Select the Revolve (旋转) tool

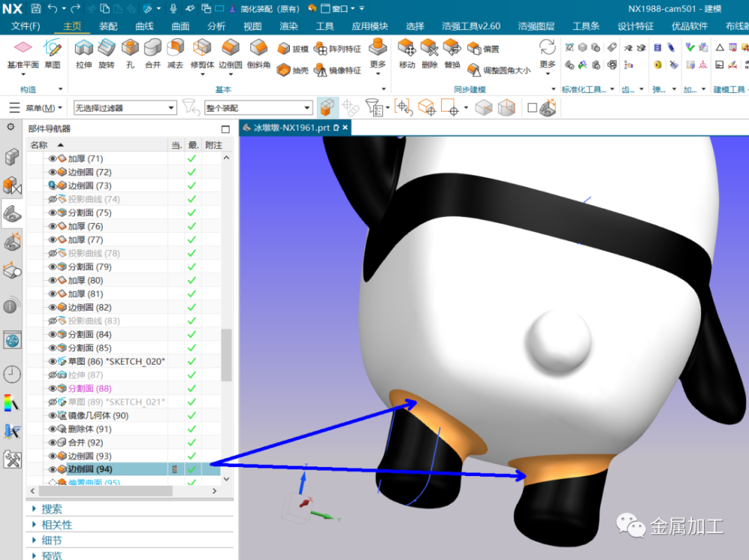(106, 54)
